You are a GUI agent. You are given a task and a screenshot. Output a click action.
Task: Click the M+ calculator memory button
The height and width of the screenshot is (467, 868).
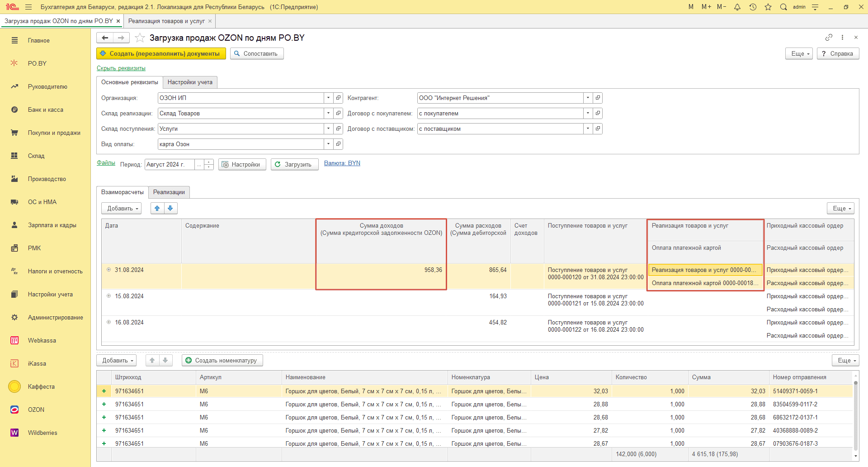coord(706,7)
